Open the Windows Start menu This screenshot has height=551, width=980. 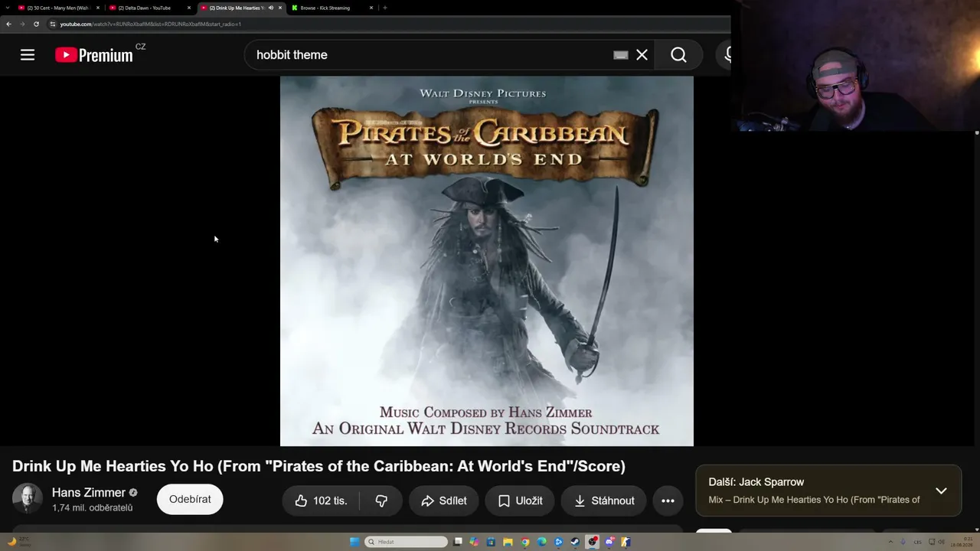point(354,542)
